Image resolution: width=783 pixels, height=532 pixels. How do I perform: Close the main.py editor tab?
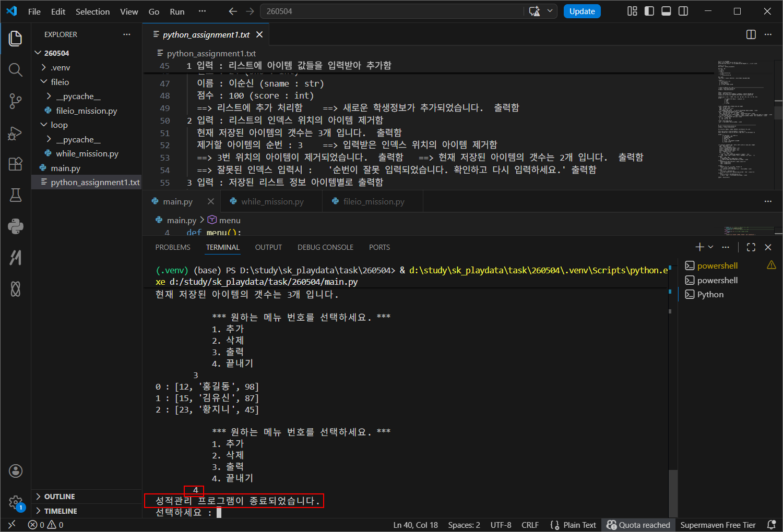coord(211,201)
